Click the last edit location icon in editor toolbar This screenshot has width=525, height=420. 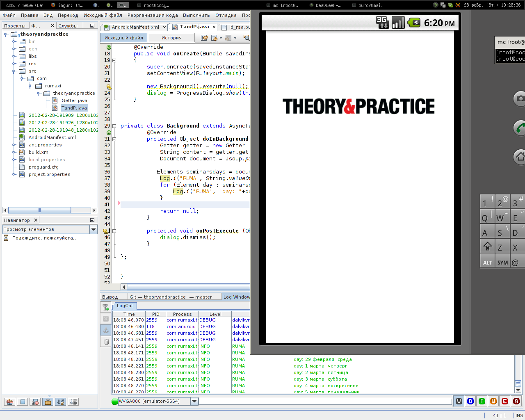pos(204,38)
